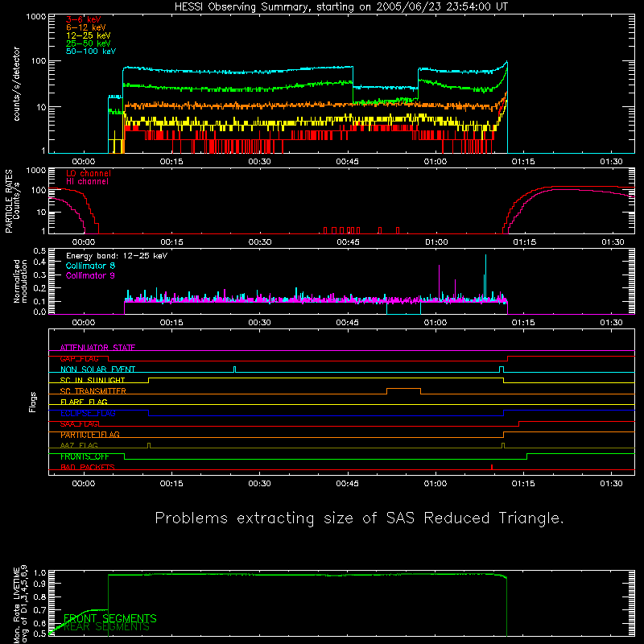Click the Normalized modulation axis label
644x644 pixels.
click(20, 281)
